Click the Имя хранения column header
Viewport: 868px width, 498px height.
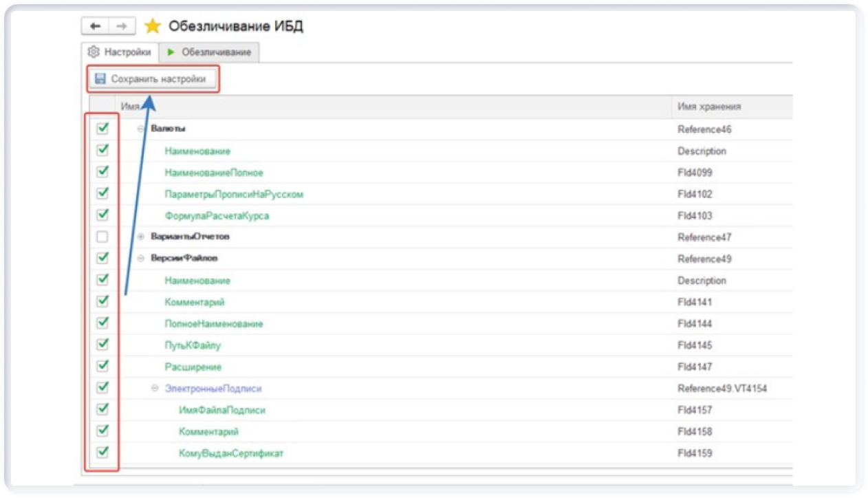coord(708,107)
